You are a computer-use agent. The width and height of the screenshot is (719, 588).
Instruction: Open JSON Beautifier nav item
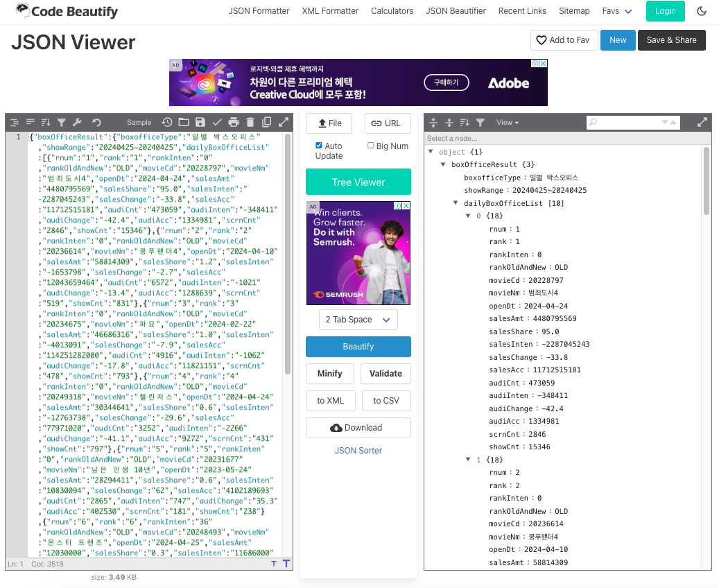tap(456, 11)
